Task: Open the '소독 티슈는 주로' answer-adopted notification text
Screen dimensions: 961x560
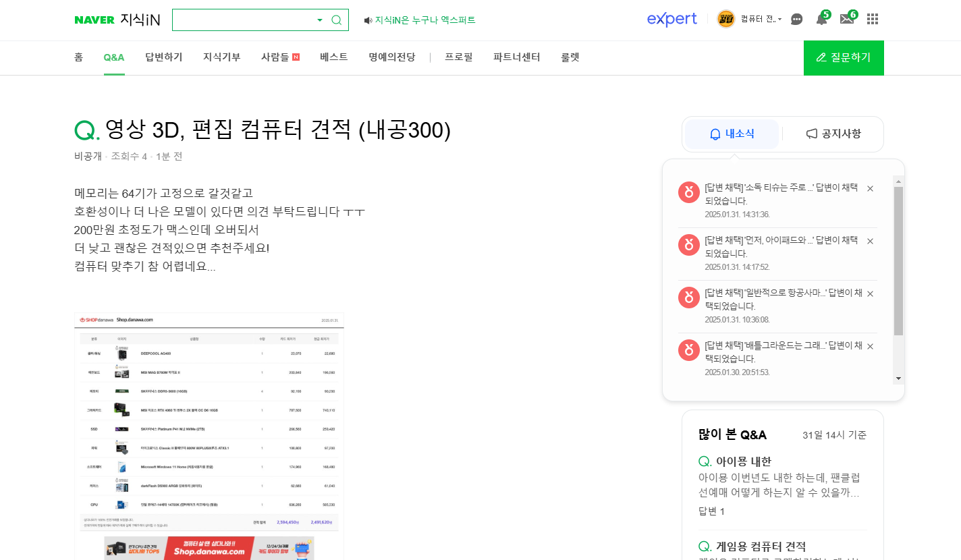Action: pyautogui.click(x=781, y=194)
